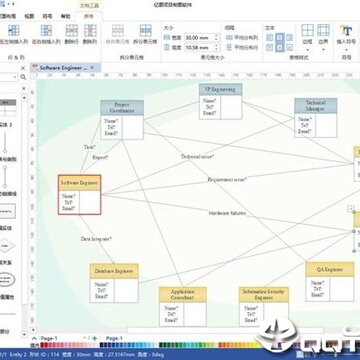Select the QA Engineer entity header
This screenshot has width=360, height=360.
coord(330,269)
